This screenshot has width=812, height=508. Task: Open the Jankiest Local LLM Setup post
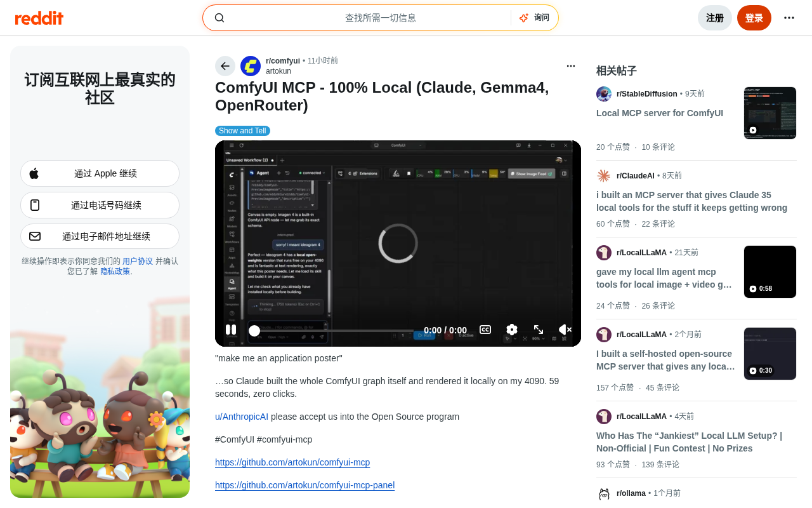click(689, 442)
